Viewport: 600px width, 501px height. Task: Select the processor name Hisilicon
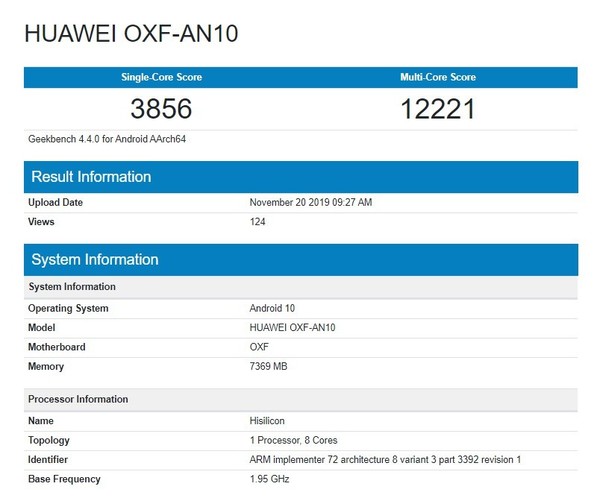point(267,421)
